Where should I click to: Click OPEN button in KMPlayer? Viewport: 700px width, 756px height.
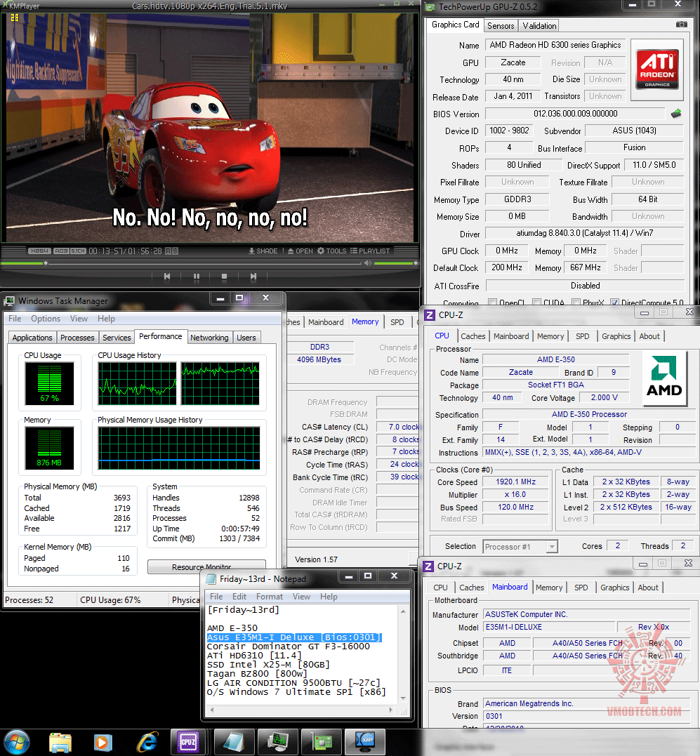tap(301, 251)
